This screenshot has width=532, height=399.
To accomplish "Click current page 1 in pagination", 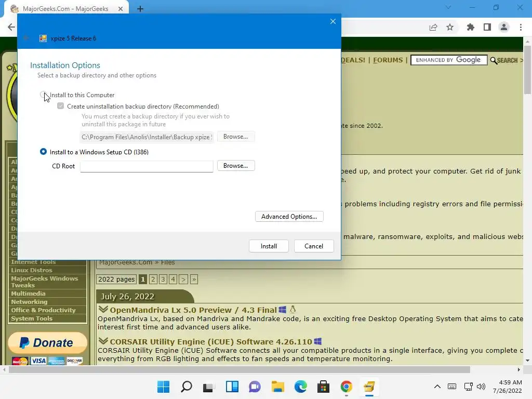I will click(x=143, y=279).
